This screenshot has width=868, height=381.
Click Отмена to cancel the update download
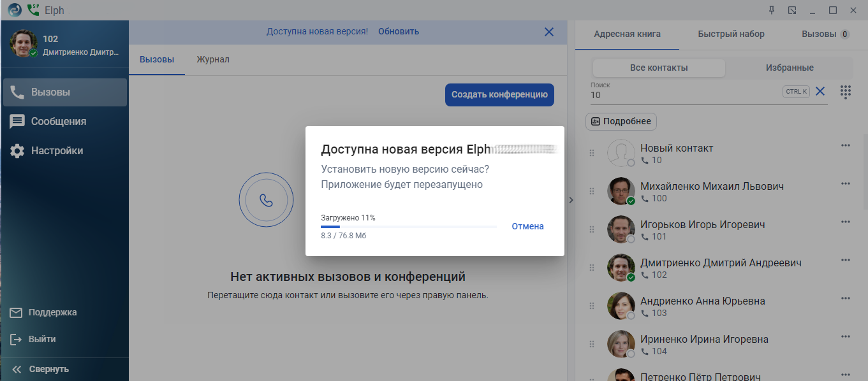[527, 226]
